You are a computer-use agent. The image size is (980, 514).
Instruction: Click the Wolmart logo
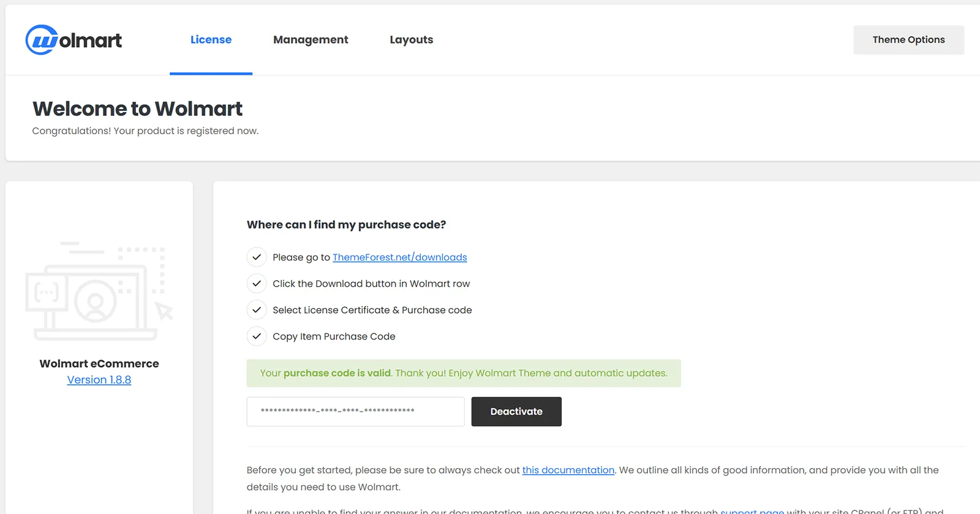click(x=73, y=40)
